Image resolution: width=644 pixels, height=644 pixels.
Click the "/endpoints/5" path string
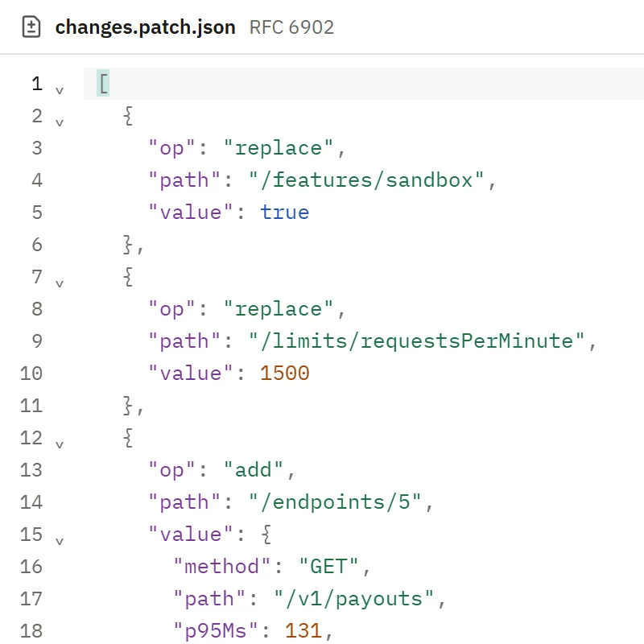tap(335, 502)
